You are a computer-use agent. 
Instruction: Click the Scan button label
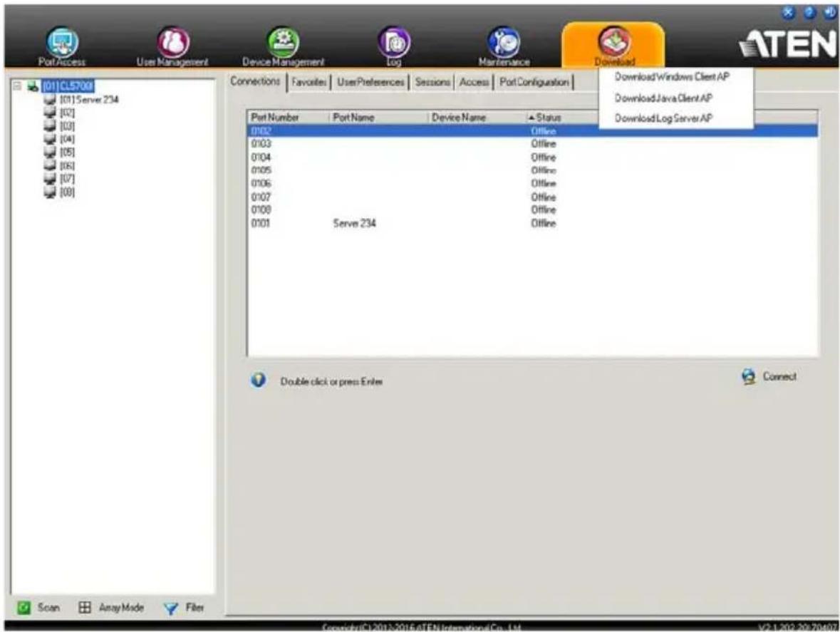coord(48,607)
